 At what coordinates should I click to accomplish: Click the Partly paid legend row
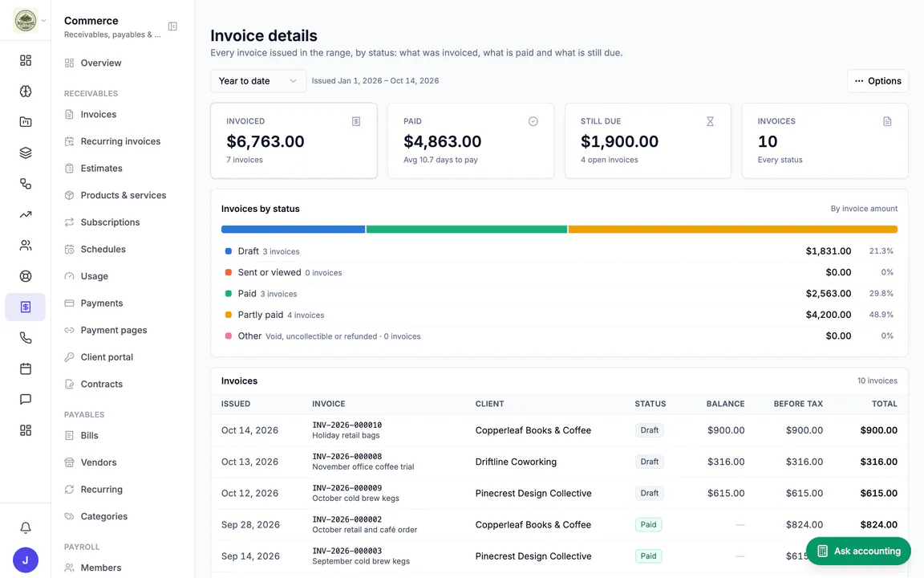(559, 315)
